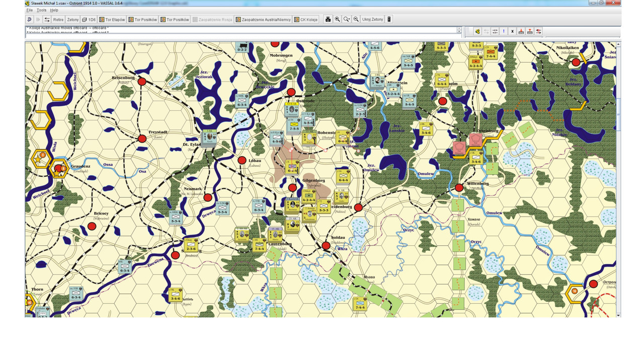Roll the 1D6 die
Viewport: 644px width, 357px height.
89,20
